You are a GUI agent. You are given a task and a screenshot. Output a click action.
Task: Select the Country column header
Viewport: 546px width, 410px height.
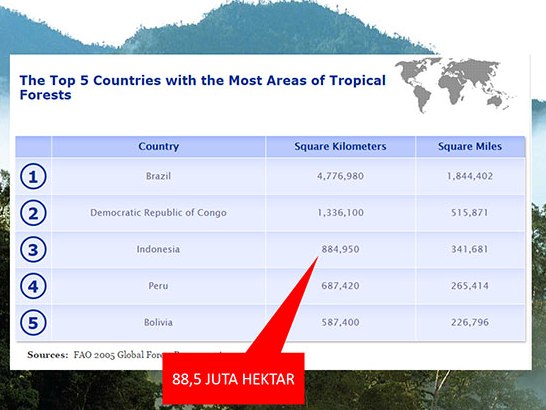[158, 146]
